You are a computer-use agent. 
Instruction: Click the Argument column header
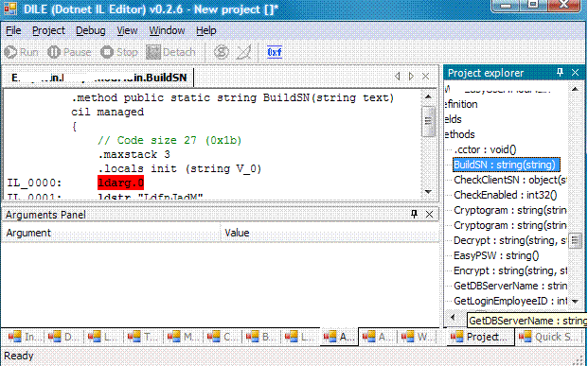pos(112,233)
